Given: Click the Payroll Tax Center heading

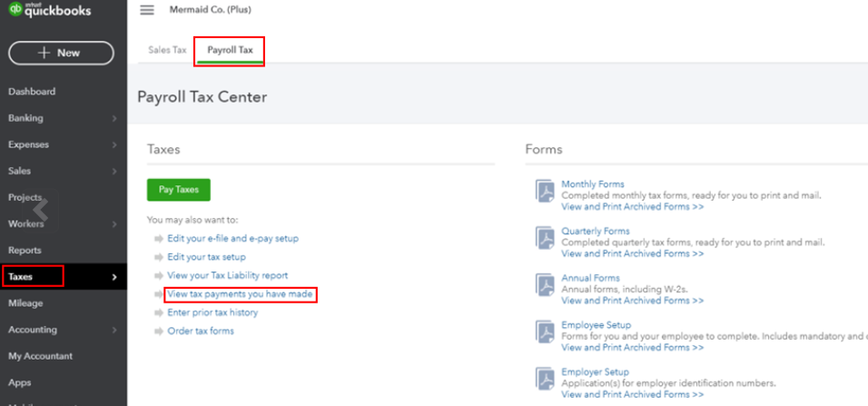Looking at the screenshot, I should pyautogui.click(x=202, y=97).
